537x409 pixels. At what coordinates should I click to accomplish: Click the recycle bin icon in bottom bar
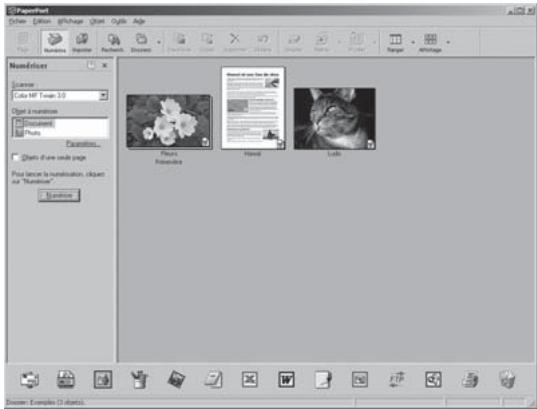click(x=507, y=380)
